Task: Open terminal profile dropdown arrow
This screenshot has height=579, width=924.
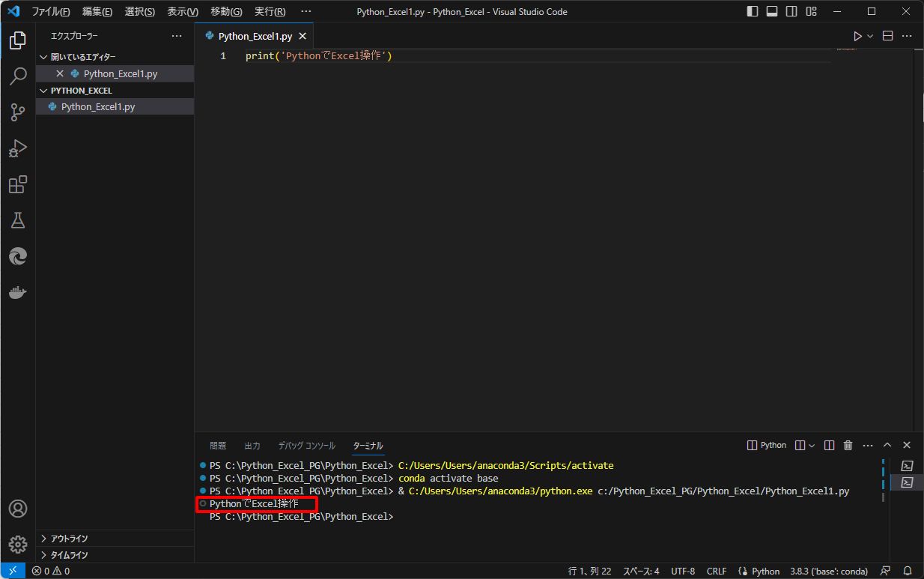Action: point(812,445)
